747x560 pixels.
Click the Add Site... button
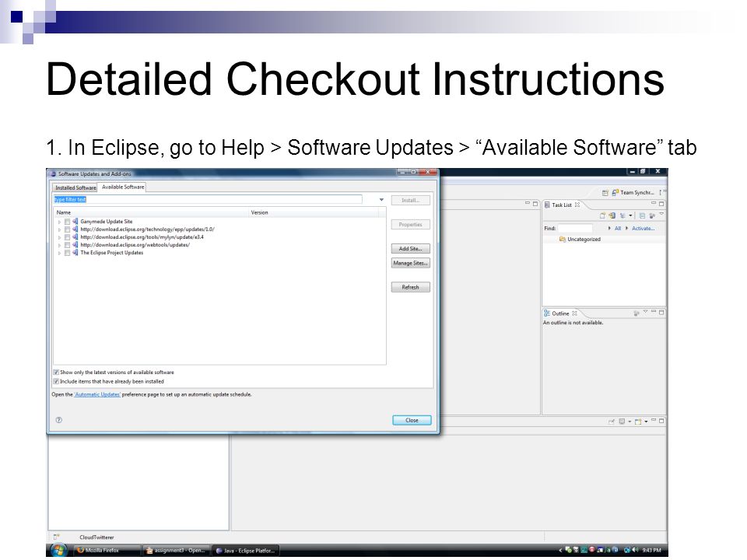[x=410, y=249]
